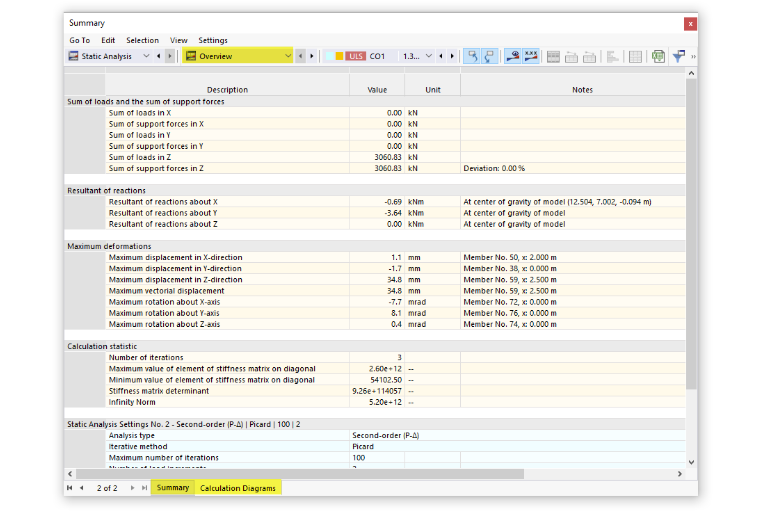
Task: Click the Export to Excel icon
Action: (658, 57)
